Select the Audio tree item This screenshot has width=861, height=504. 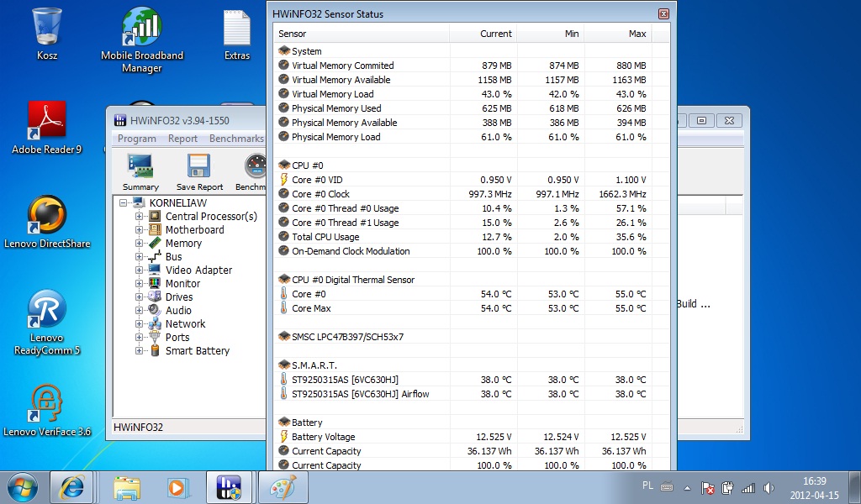(178, 311)
